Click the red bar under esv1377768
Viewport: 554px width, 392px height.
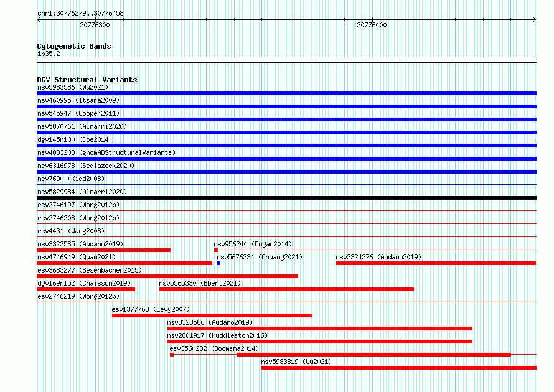tap(212, 315)
